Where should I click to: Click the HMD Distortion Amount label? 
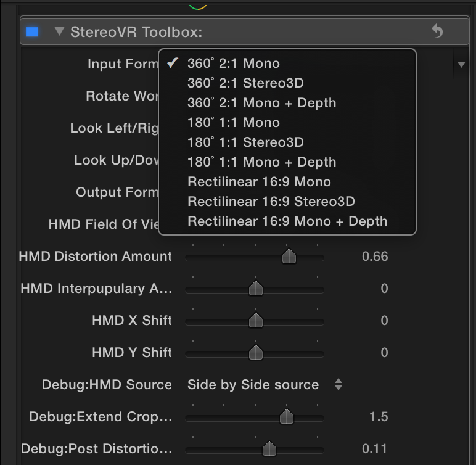96,257
